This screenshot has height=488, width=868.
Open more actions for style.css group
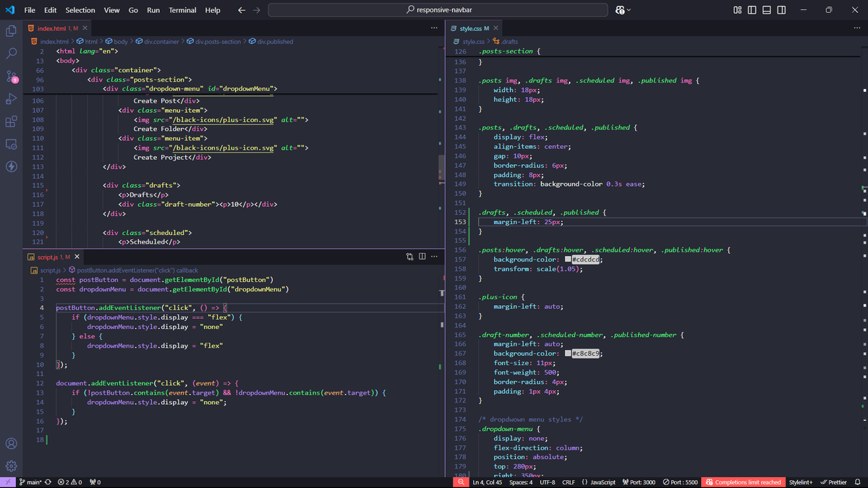857,28
